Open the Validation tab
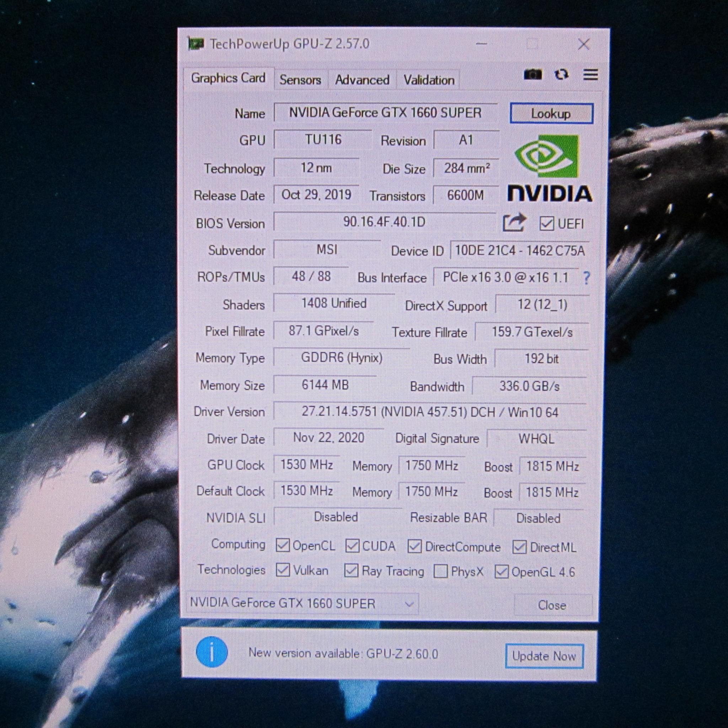 429,80
